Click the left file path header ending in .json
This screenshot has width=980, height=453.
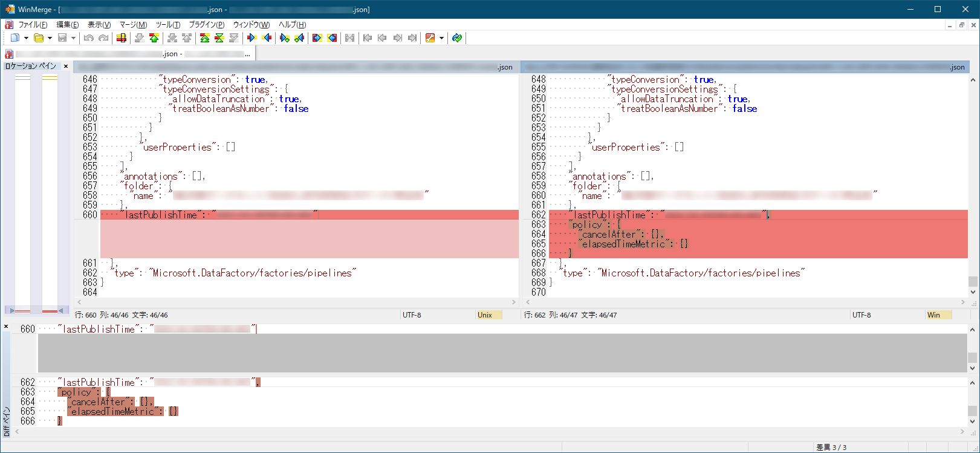pyautogui.click(x=296, y=67)
